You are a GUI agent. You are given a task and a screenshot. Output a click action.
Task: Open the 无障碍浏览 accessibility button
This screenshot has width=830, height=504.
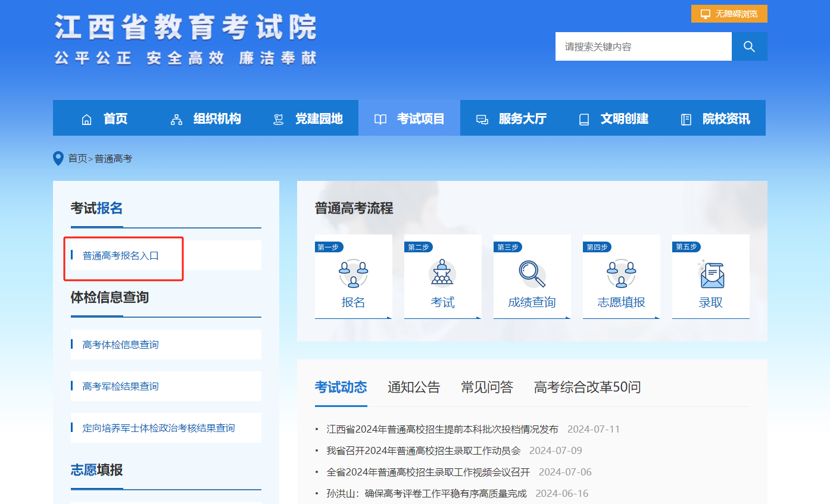click(729, 14)
